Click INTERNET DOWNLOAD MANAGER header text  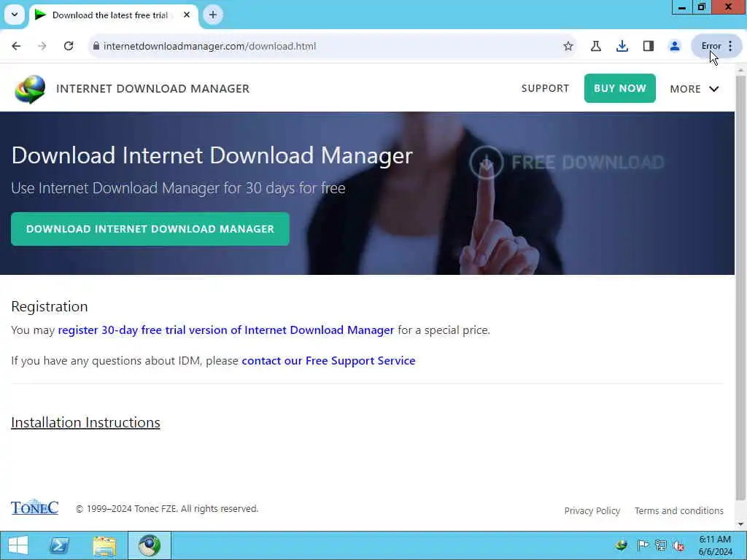click(152, 88)
